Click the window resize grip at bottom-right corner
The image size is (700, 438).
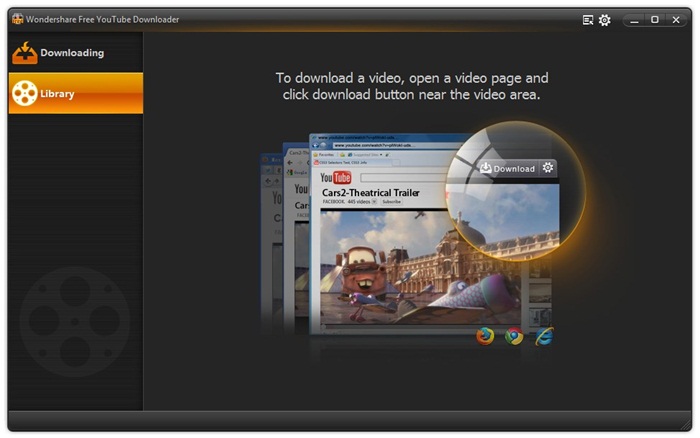pyautogui.click(x=686, y=425)
